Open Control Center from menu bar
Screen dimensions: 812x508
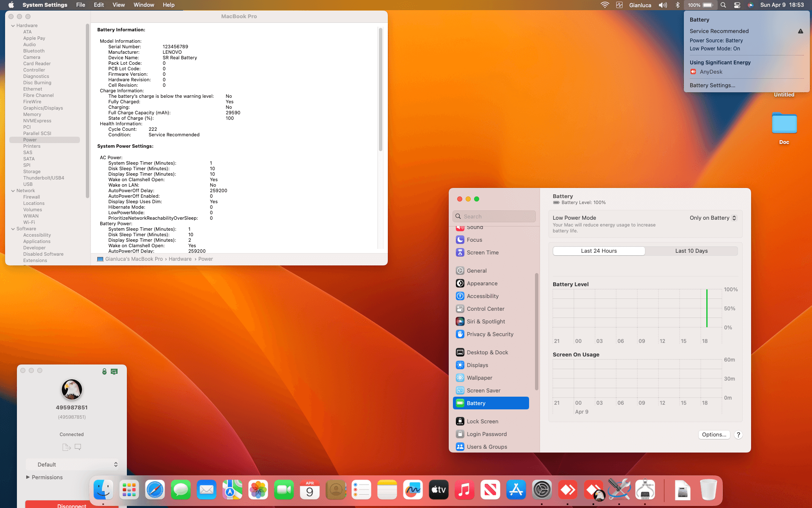737,5
